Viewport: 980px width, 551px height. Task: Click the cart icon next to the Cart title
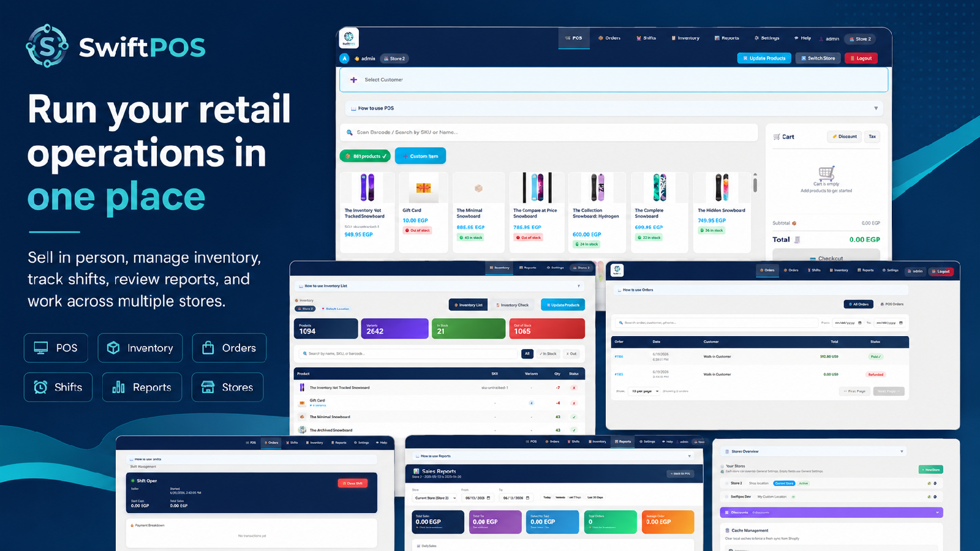click(x=777, y=137)
